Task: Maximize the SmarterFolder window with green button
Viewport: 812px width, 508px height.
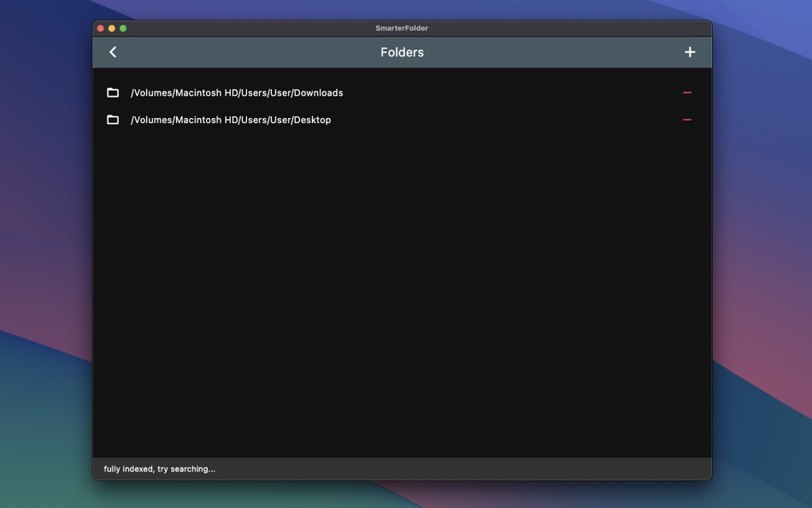Action: 123,28
